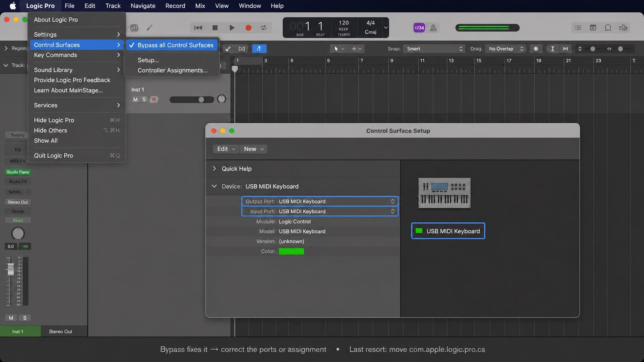Mute Inst 1 track header

tap(135, 100)
